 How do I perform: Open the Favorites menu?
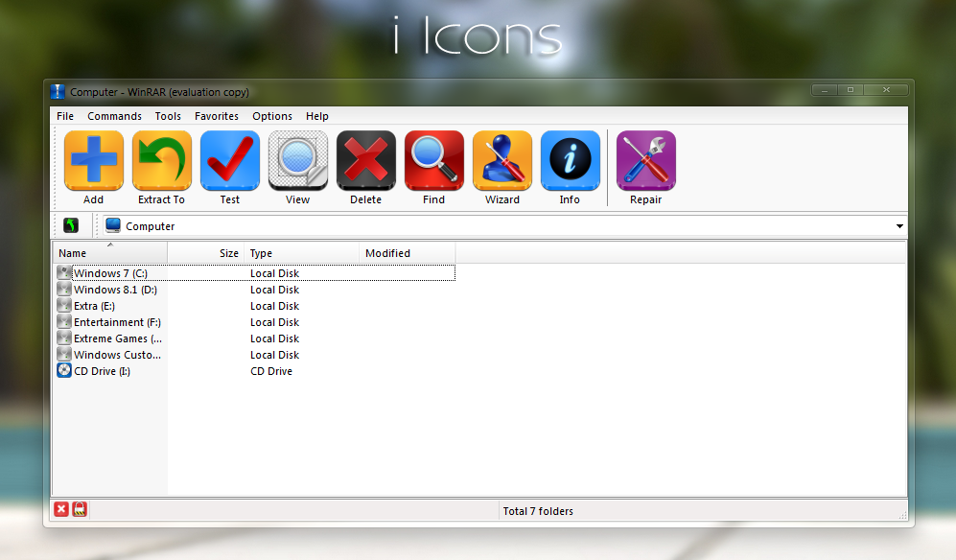pos(217,116)
